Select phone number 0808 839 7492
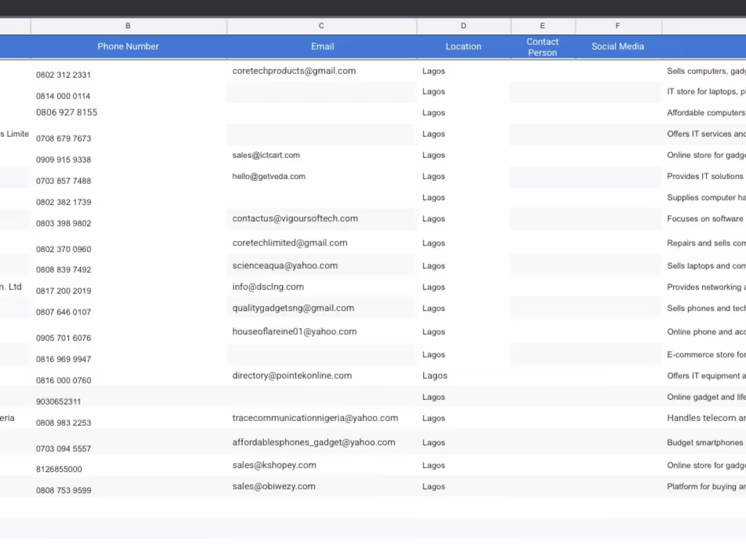The height and width of the screenshot is (560, 746). [x=63, y=270]
